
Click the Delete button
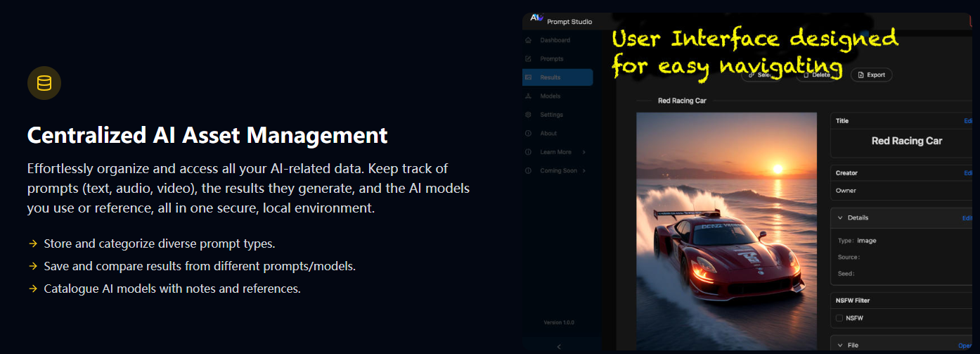pos(817,75)
